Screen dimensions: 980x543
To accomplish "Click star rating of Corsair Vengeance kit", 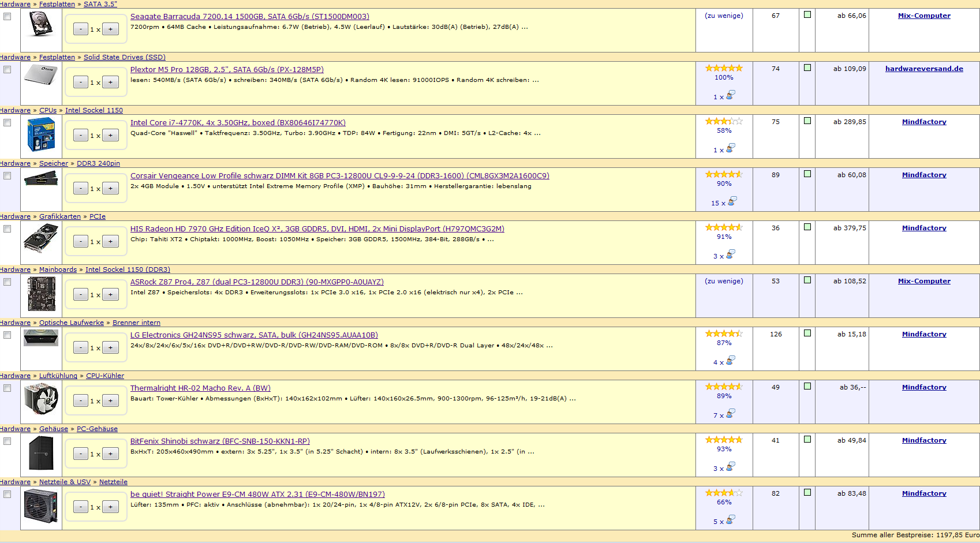I will coord(724,174).
